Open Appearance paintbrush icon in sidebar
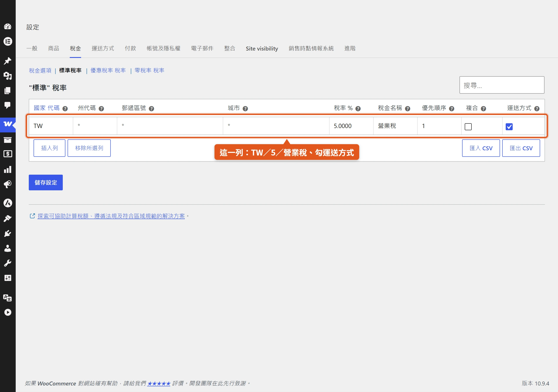558x392 pixels. pyautogui.click(x=8, y=219)
